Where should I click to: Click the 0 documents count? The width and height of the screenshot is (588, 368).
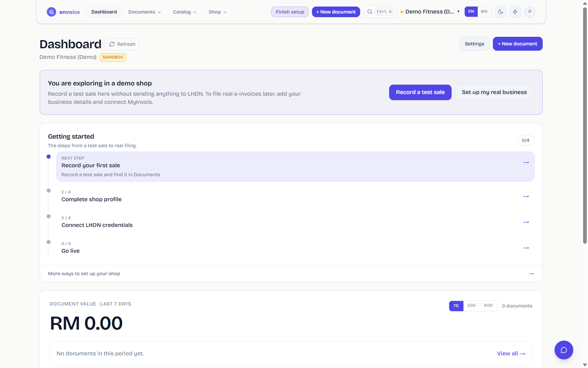(517, 306)
